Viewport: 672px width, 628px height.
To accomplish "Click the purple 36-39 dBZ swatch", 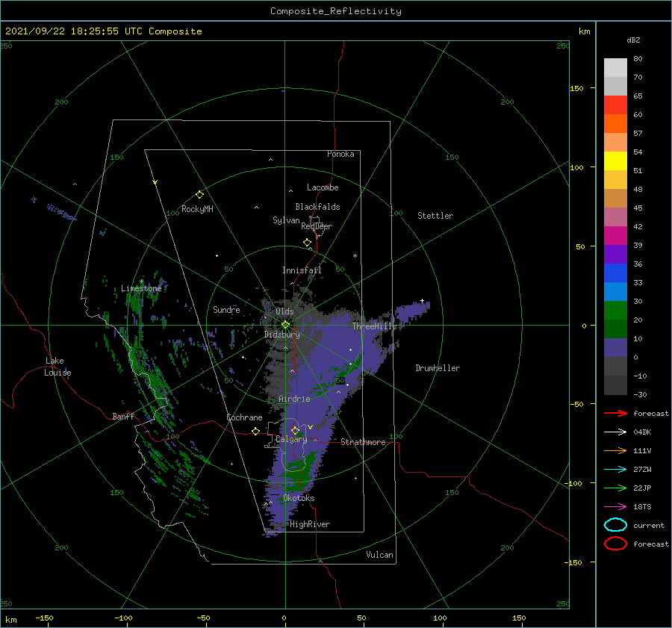I will [x=615, y=255].
